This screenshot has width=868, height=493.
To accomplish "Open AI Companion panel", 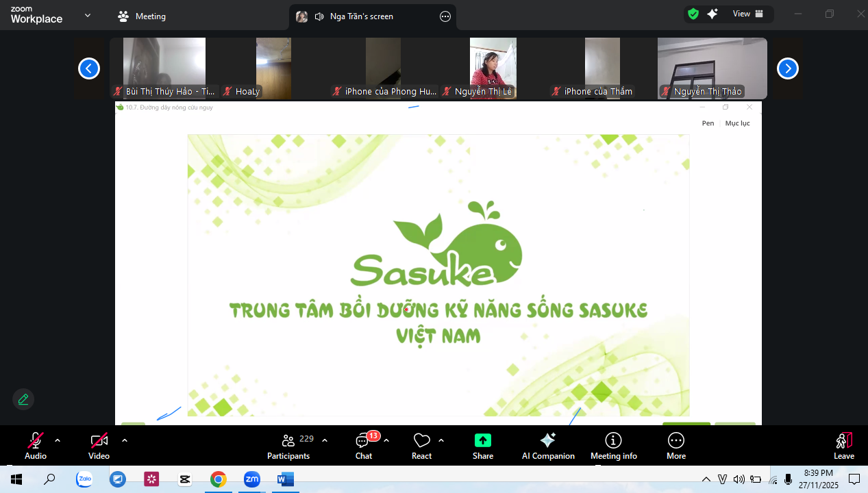I will click(x=548, y=446).
